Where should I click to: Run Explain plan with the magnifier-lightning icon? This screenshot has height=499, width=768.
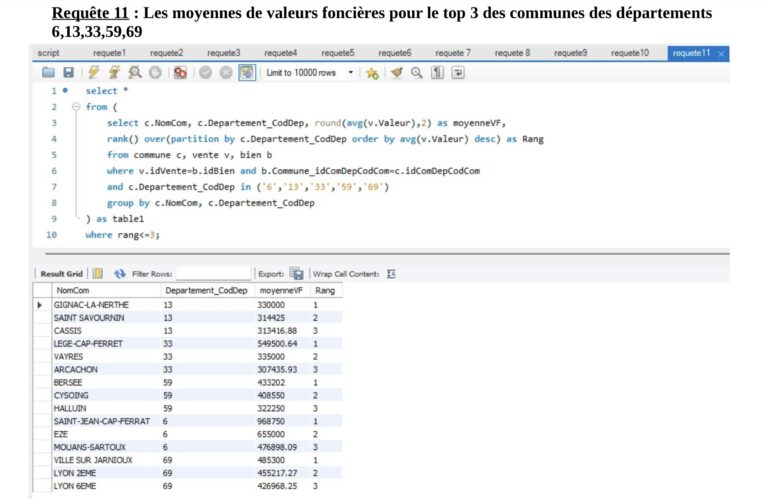[x=135, y=72]
